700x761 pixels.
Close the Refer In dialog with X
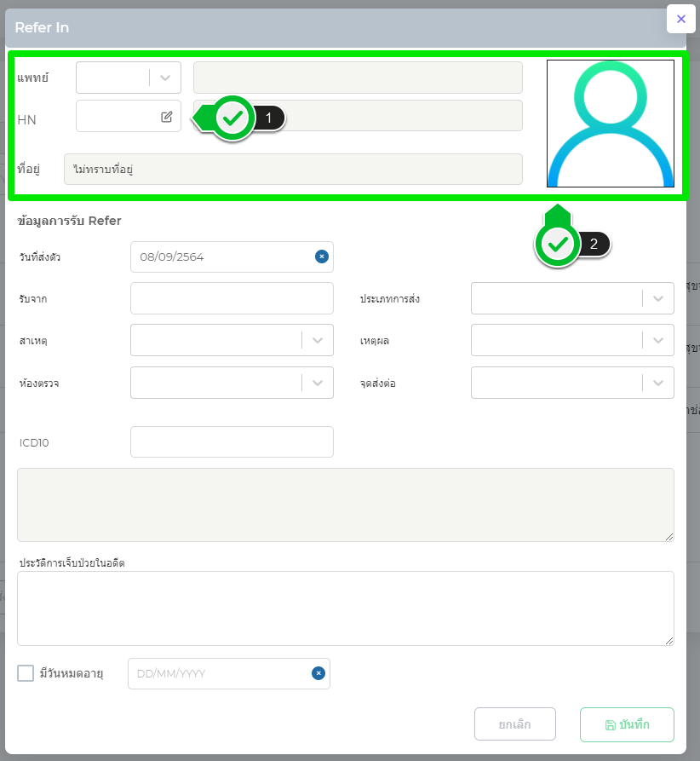[x=680, y=19]
